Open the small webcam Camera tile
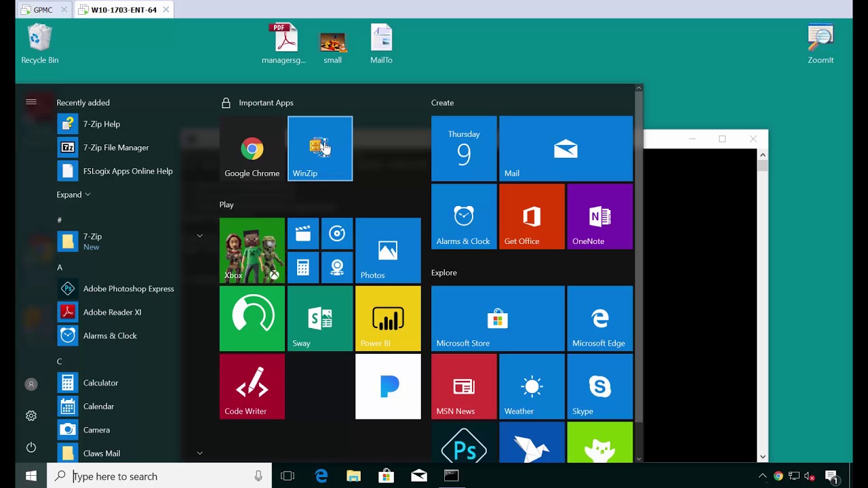Image resolution: width=868 pixels, height=488 pixels. point(337,268)
